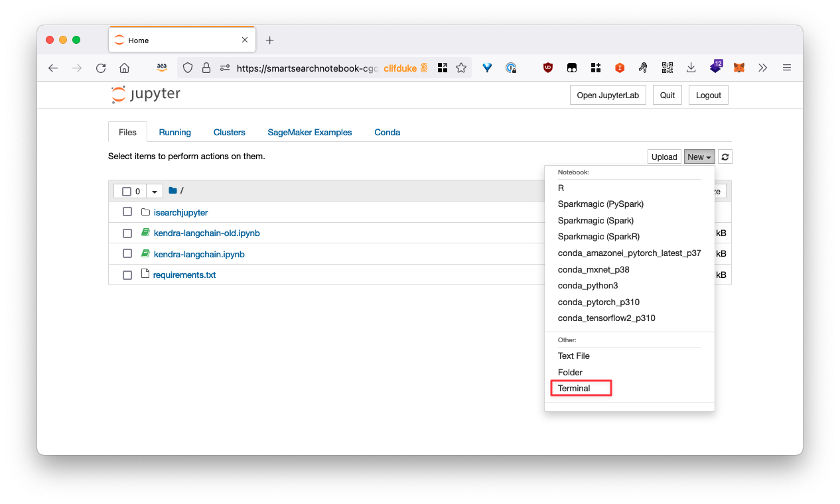This screenshot has width=840, height=504.
Task: Click the root folder icon in breadcrumb
Action: 173,191
